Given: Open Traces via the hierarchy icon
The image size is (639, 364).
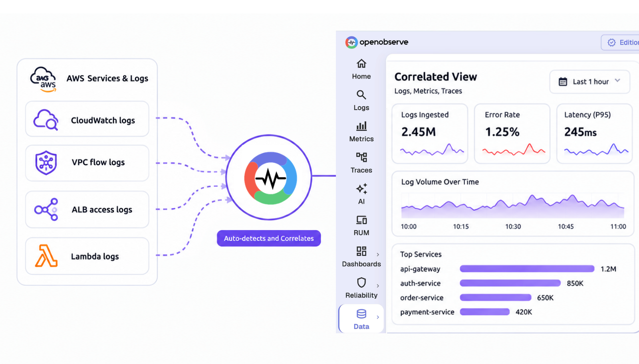Looking at the screenshot, I should [361, 157].
